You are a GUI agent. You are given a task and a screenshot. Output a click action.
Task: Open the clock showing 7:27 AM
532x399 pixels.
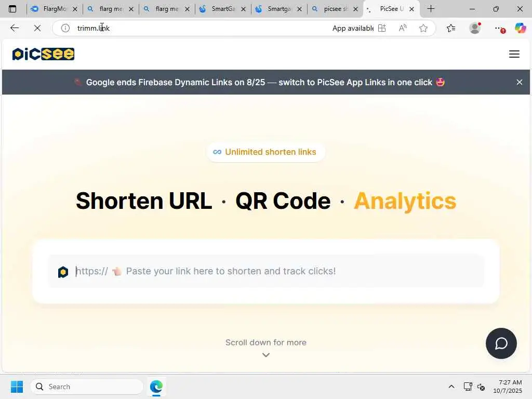508,387
